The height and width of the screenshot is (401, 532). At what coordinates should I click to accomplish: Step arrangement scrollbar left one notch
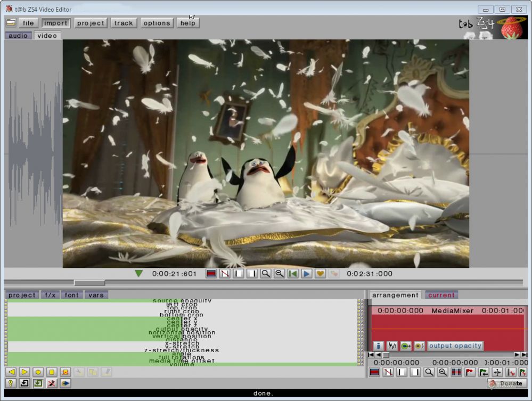(378, 355)
